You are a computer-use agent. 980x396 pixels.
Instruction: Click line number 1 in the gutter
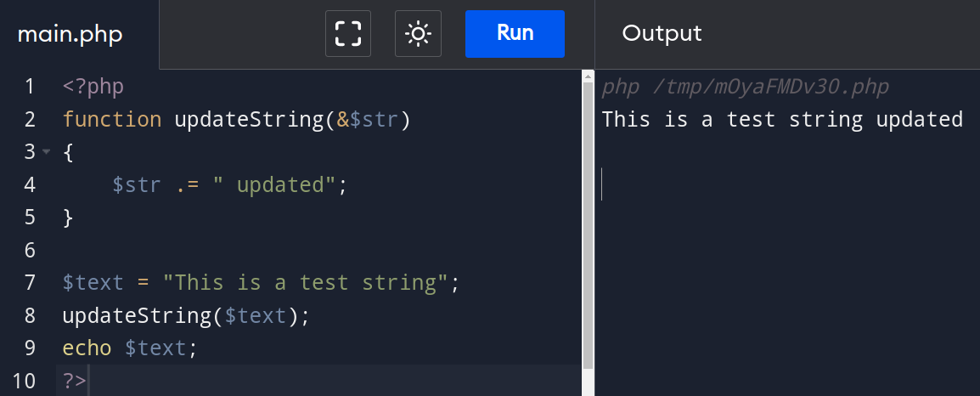(x=30, y=87)
